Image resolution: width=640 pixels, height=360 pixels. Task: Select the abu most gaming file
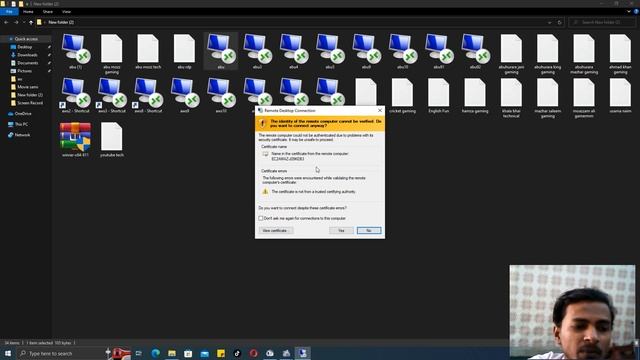112,52
